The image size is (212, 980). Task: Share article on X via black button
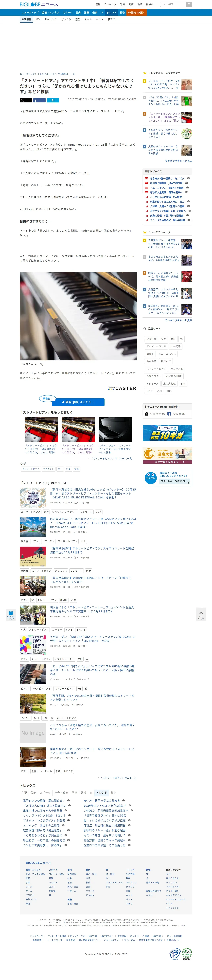point(26,100)
